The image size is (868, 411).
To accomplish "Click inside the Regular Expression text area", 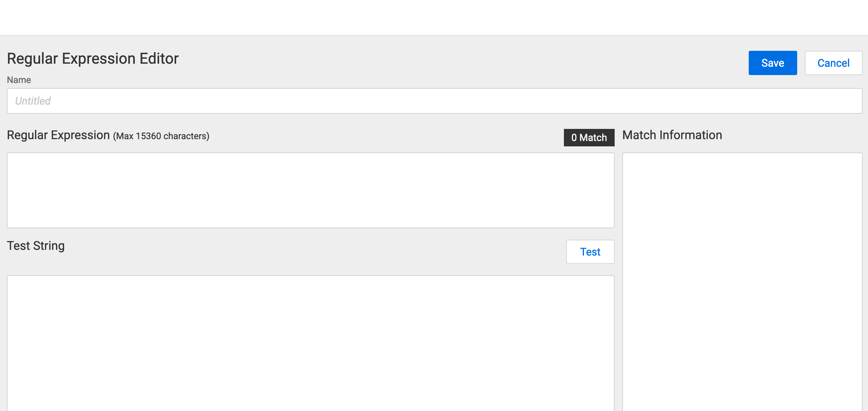I will [x=311, y=190].
